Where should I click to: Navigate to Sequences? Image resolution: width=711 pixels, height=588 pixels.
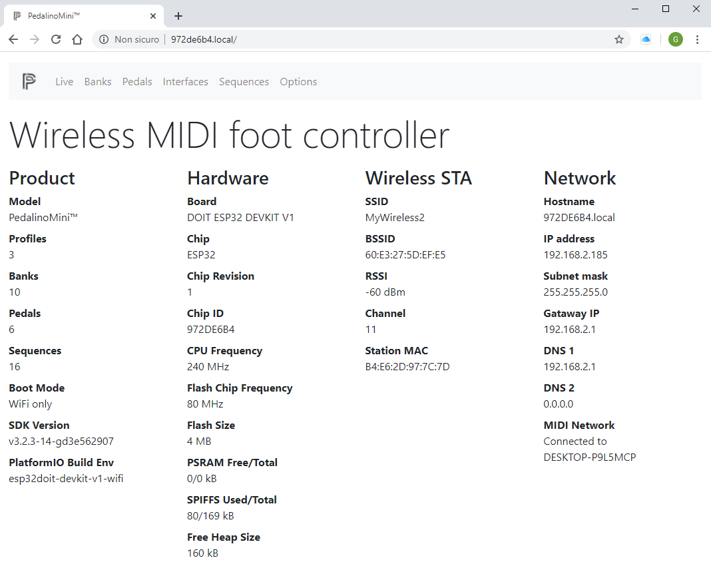click(244, 82)
